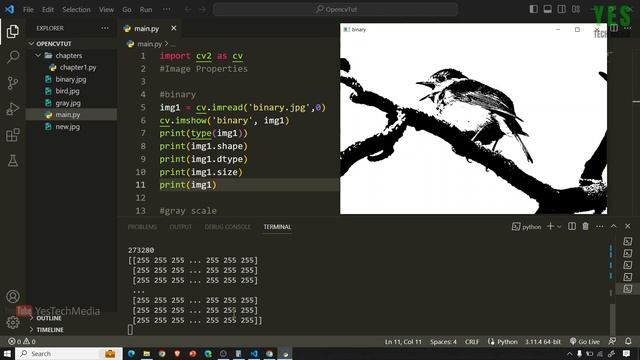Viewport: 640px width, 360px height.
Task: Open the Go menu
Action: (x=127, y=9)
